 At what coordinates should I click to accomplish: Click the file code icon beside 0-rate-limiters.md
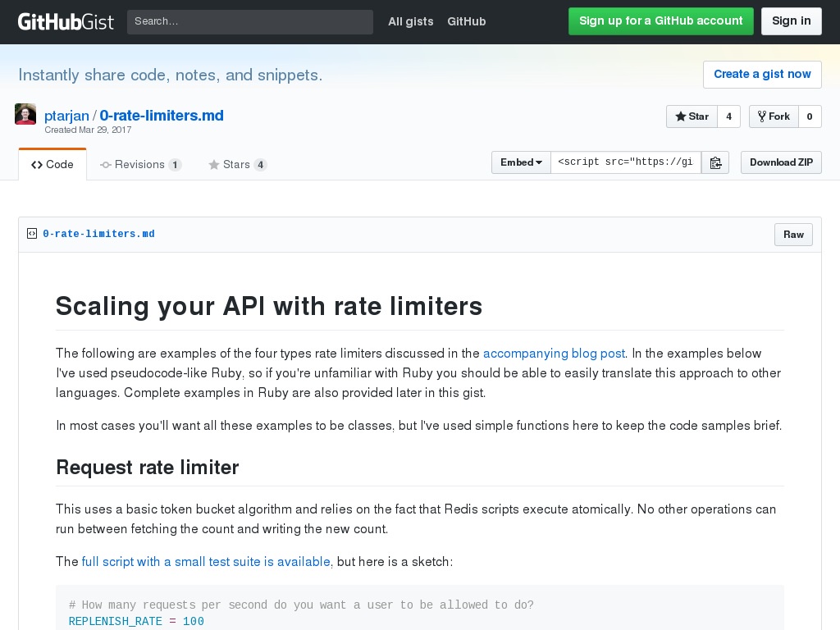tap(32, 234)
